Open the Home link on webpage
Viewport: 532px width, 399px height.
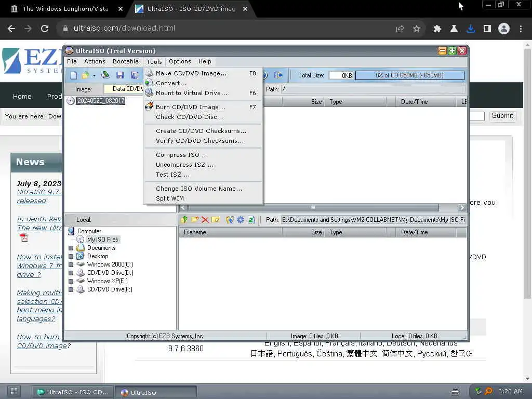pos(22,96)
